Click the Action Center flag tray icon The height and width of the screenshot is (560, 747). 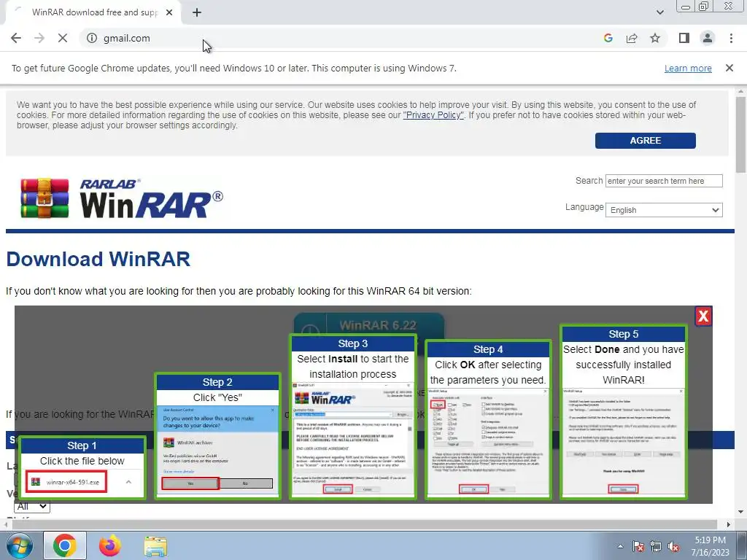[638, 546]
